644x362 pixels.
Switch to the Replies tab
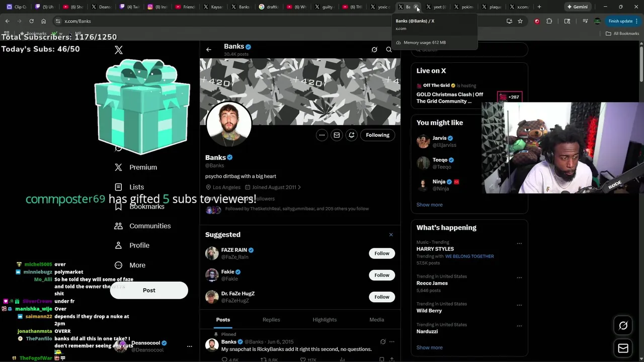(271, 320)
